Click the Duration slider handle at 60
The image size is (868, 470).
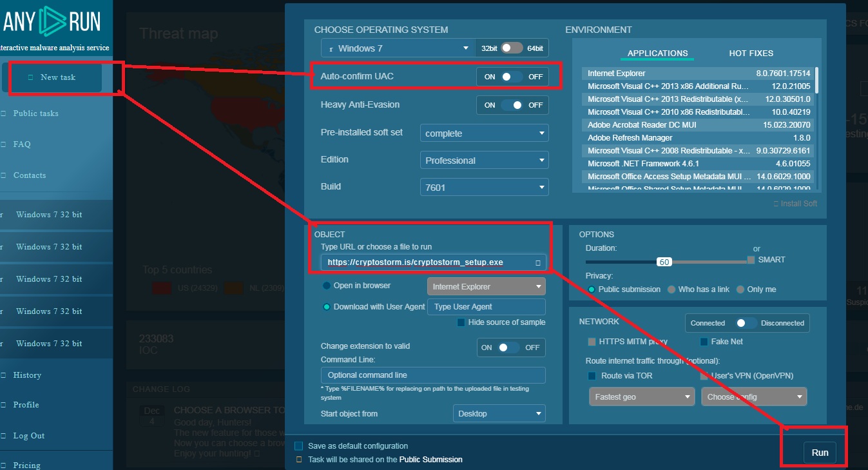[664, 262]
